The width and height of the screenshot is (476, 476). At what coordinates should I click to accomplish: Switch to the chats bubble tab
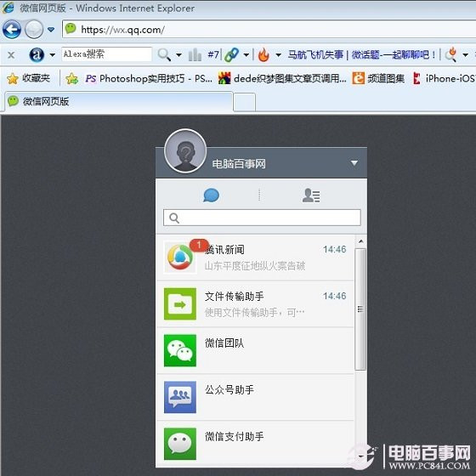pyautogui.click(x=212, y=195)
